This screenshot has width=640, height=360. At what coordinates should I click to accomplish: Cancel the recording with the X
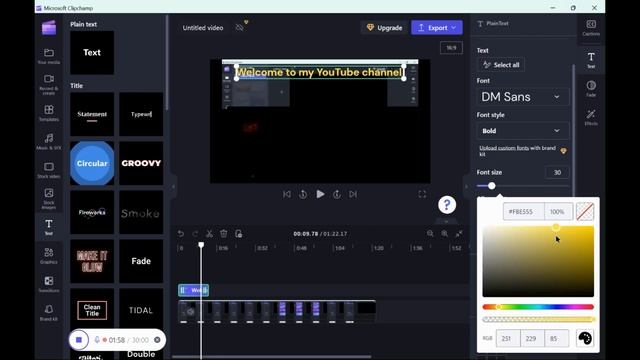click(158, 340)
